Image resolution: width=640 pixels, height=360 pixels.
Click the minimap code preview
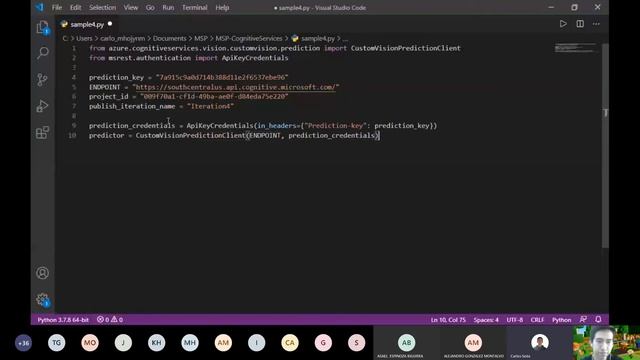tap(576, 48)
